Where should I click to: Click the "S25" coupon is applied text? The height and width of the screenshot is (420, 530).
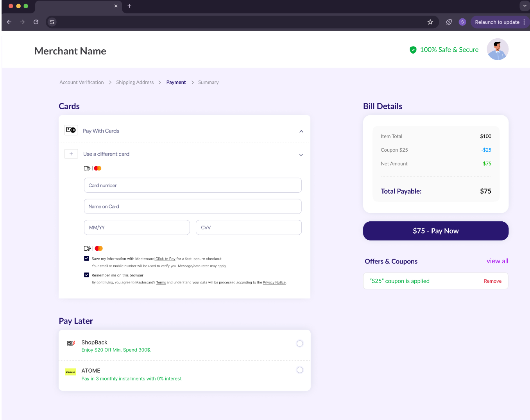tap(399, 281)
